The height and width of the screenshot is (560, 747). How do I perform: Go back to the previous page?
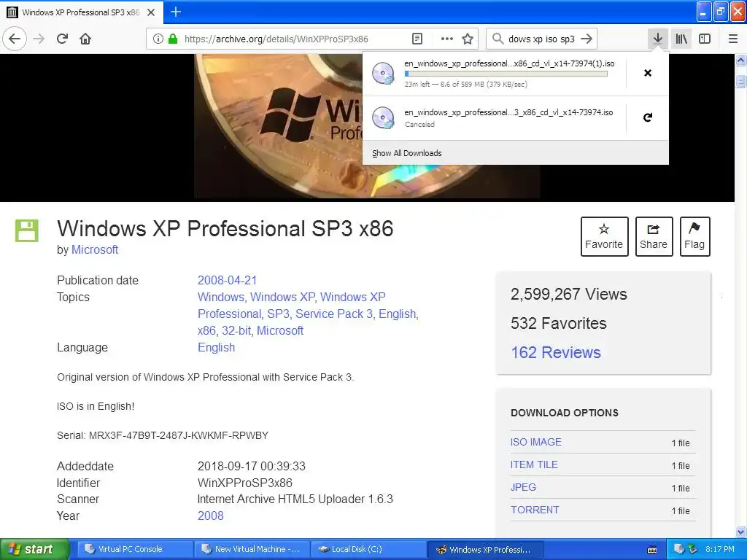15,39
